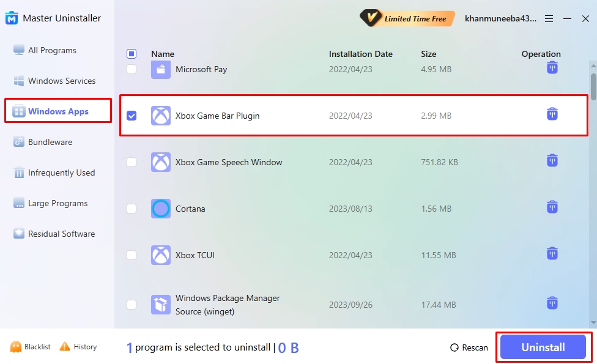
Task: Uncheck the Xbox Game Bar Plugin checkbox
Action: click(132, 116)
